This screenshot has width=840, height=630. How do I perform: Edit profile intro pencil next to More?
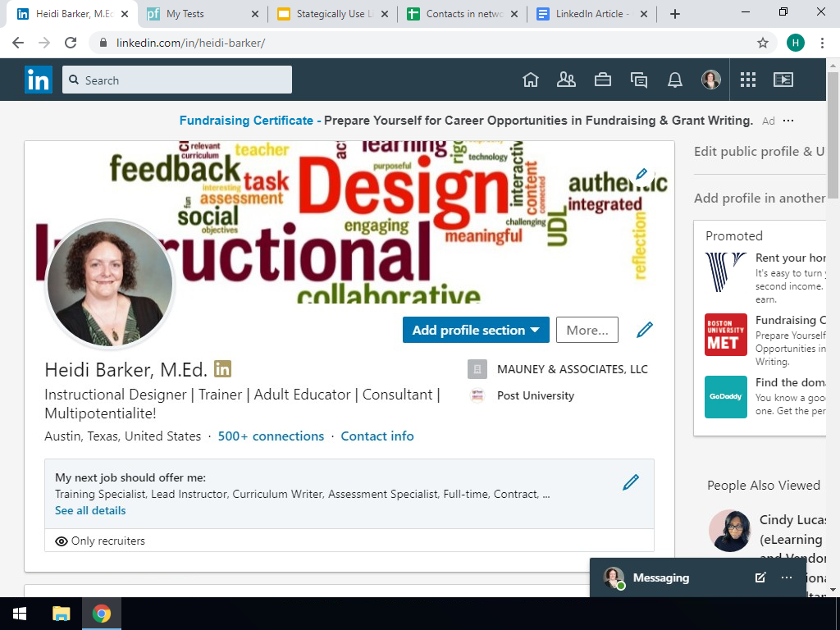[645, 330]
